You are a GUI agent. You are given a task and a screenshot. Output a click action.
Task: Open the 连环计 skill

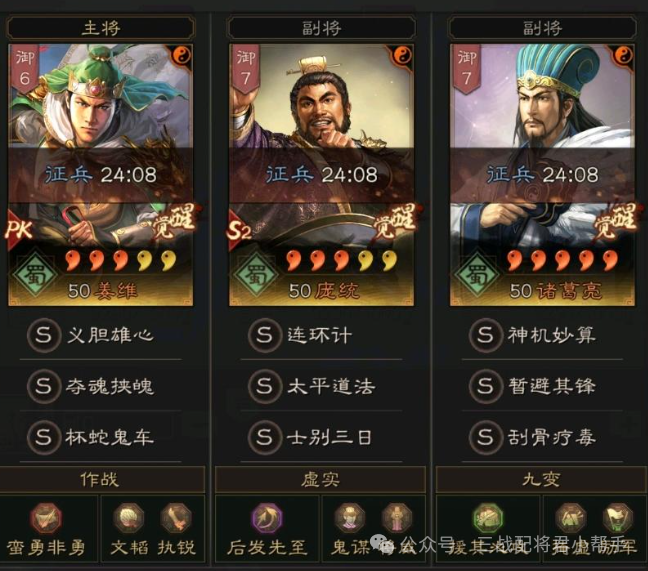click(301, 335)
